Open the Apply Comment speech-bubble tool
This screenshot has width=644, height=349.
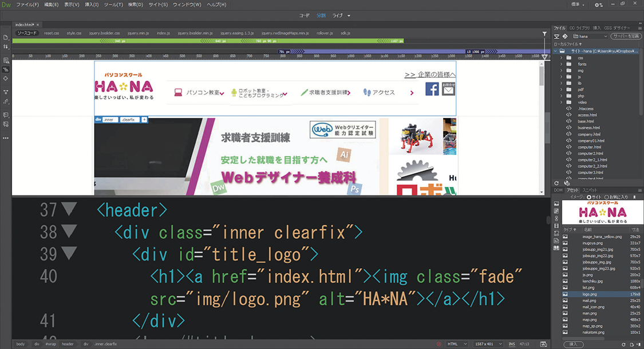click(x=6, y=115)
